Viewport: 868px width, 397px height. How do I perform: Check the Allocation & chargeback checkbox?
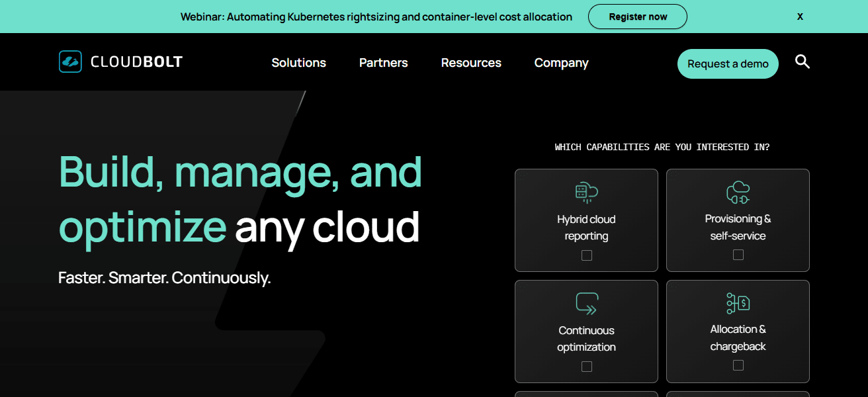click(x=738, y=365)
